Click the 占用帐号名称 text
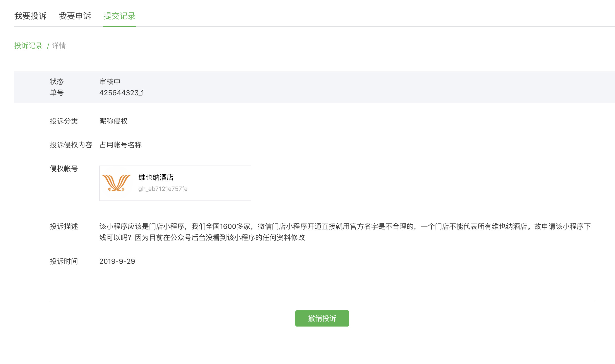The height and width of the screenshot is (364, 615). point(121,145)
